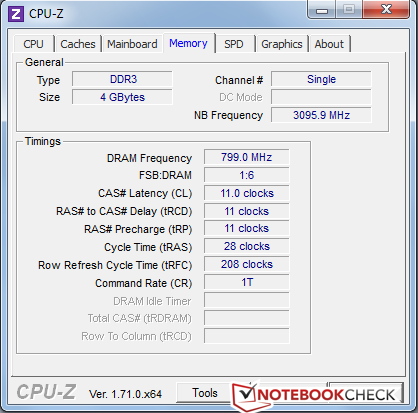Screen dimensions: 418x413
Task: Open the Caches tab
Action: coord(78,44)
